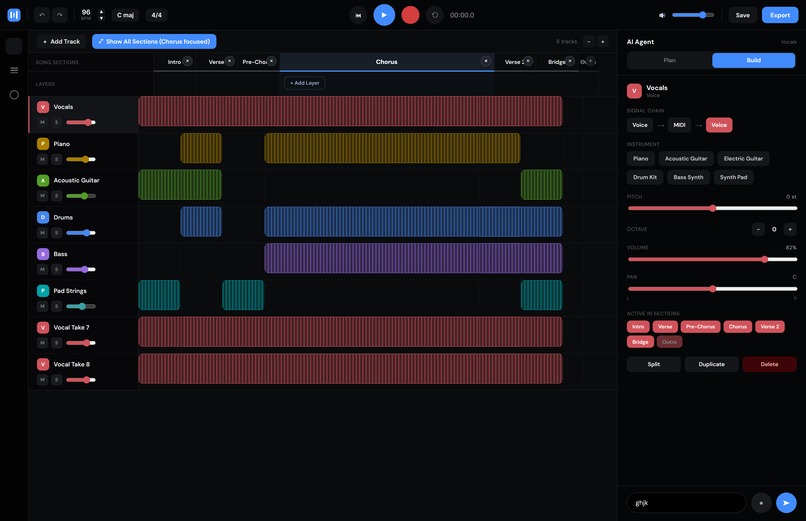Mute the Vocal Take 8 track
The width and height of the screenshot is (806, 521).
click(x=43, y=380)
